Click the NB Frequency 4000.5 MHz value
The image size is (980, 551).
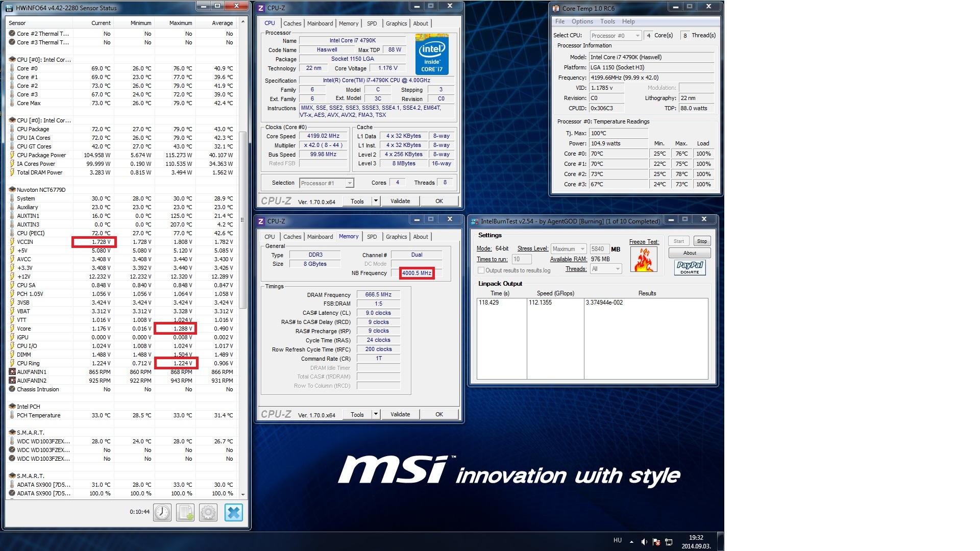416,273
